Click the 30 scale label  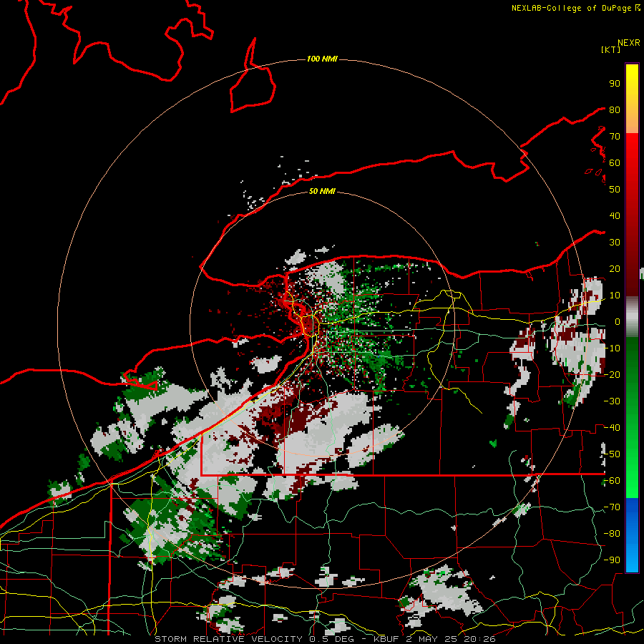615,243
